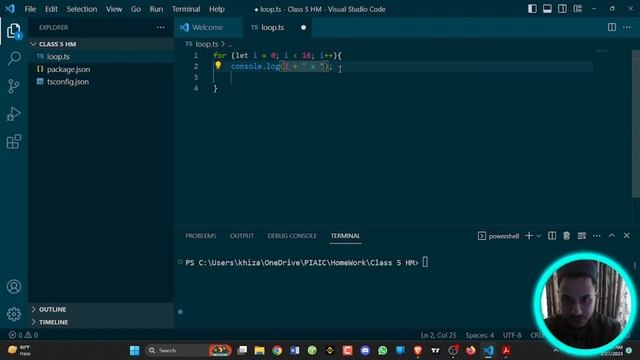Image resolution: width=640 pixels, height=360 pixels.
Task: Close the terminal panel
Action: [x=627, y=236]
